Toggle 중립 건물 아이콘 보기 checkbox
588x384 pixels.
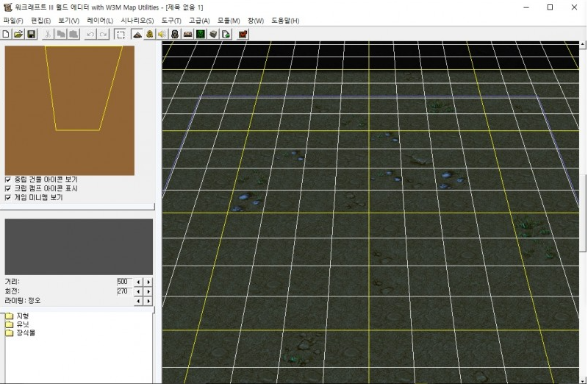(x=8, y=179)
